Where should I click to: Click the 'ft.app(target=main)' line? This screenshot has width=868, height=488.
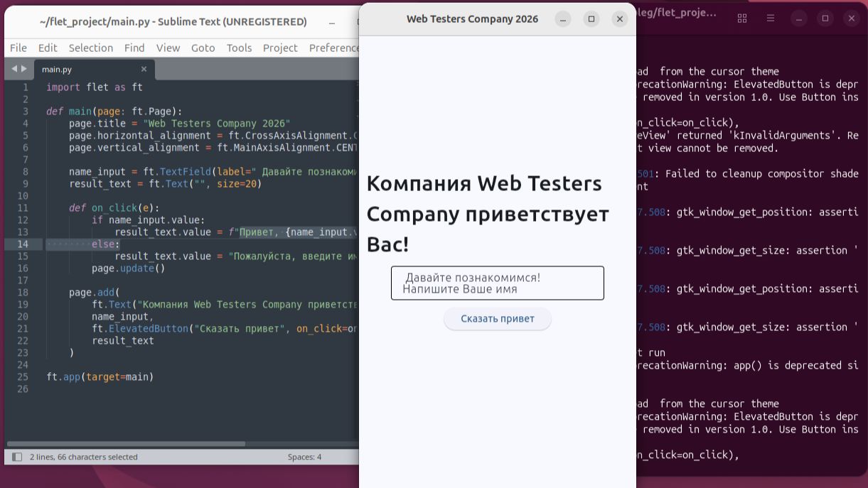click(x=100, y=376)
